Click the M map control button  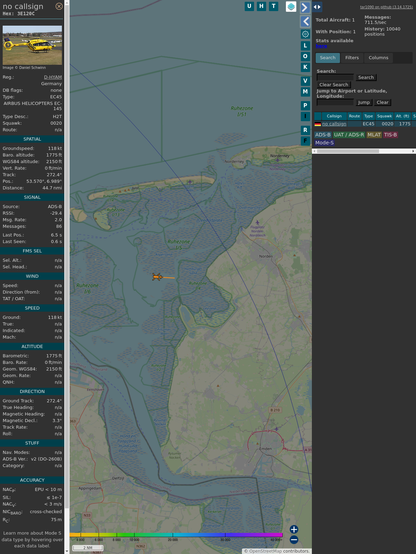point(305,92)
